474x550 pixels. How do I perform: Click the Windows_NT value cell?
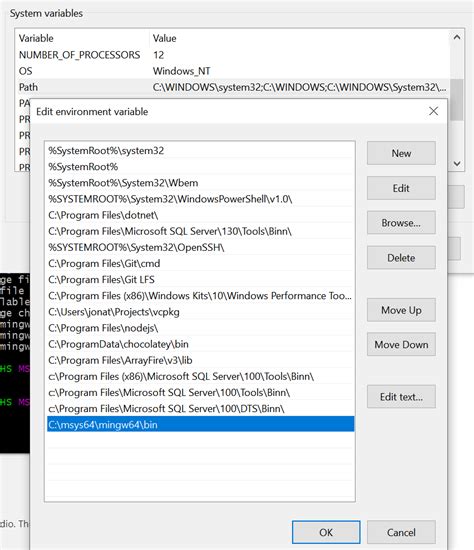click(x=181, y=71)
